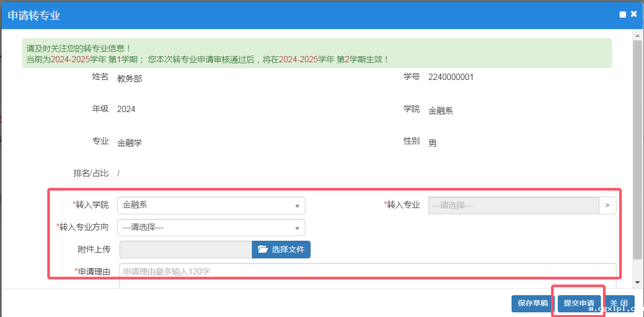
Task: Expand the 转入学院 dropdown
Action: [211, 205]
